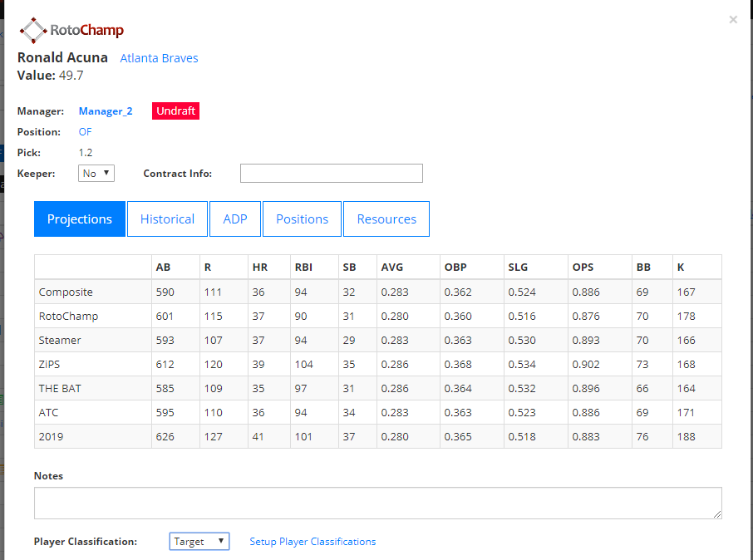Select the Composite row label
This screenshot has width=753, height=560.
(x=66, y=292)
